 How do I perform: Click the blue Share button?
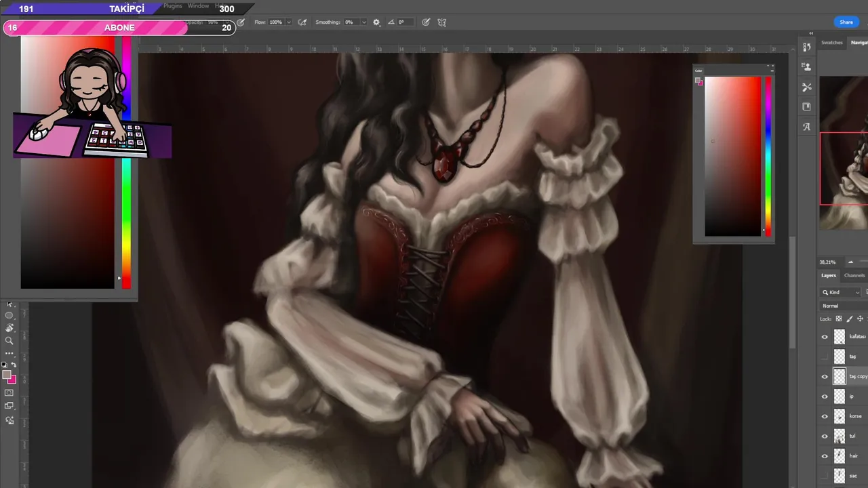(x=846, y=22)
